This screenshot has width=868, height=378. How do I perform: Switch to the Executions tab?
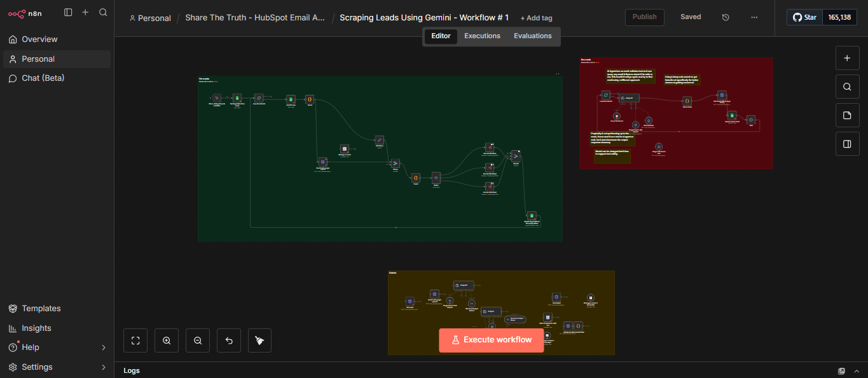pyautogui.click(x=482, y=36)
